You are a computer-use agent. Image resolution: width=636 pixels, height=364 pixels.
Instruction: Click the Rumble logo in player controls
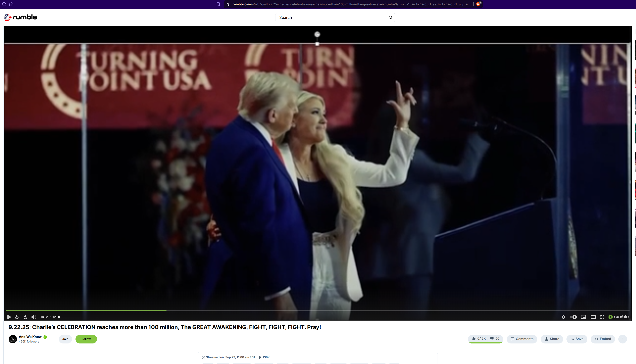coord(618,317)
